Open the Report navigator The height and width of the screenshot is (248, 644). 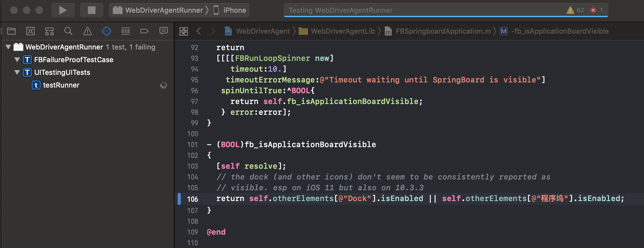point(164,31)
